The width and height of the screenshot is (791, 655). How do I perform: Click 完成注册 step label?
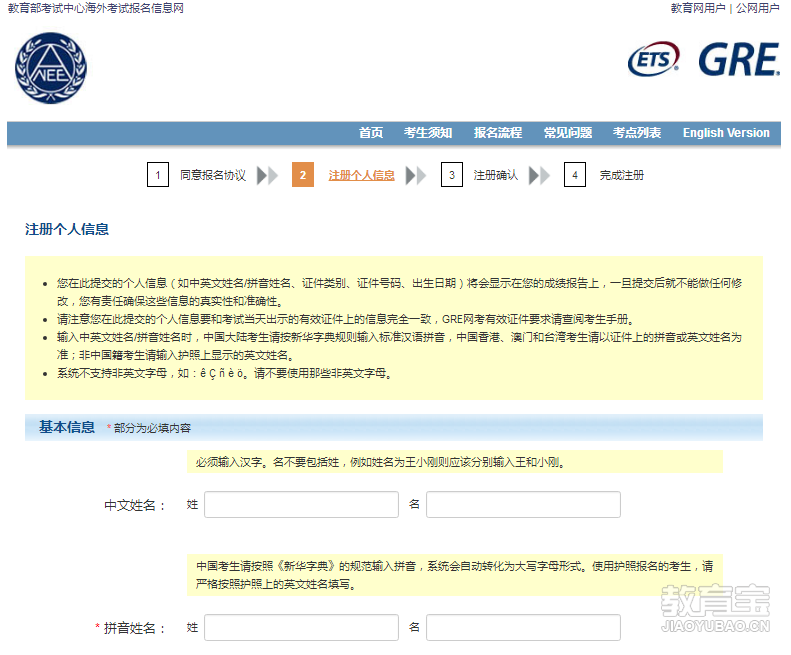click(x=622, y=176)
